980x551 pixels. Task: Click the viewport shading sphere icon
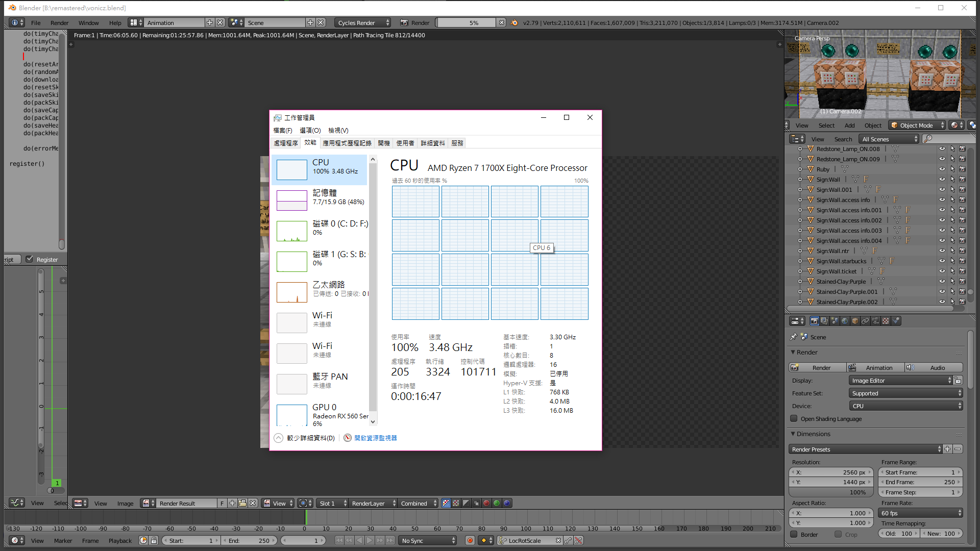pyautogui.click(x=957, y=126)
